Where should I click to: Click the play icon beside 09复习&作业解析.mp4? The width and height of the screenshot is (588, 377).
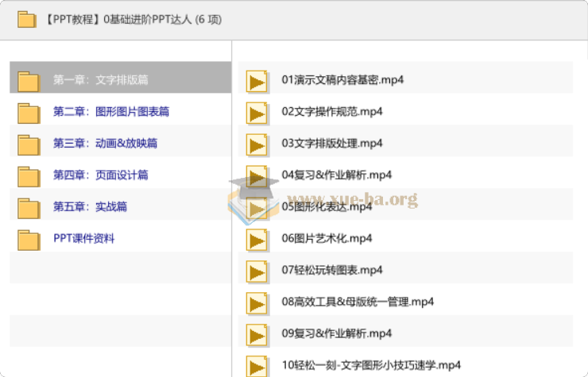coord(257,335)
